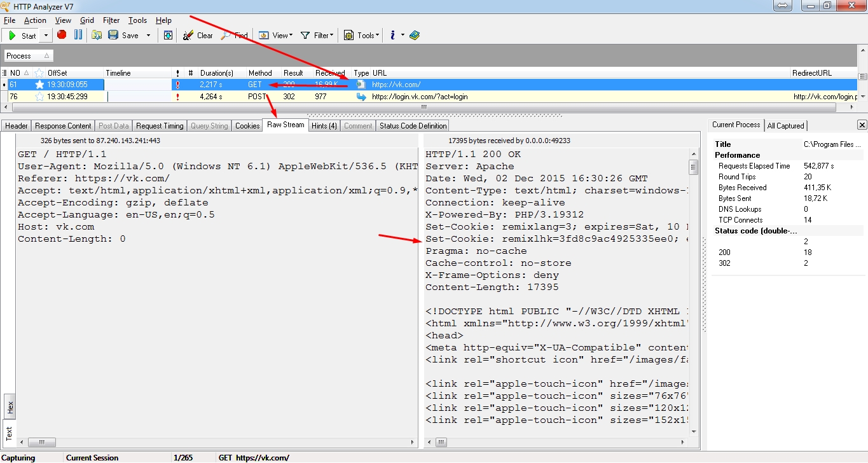Click the red Stop capture icon

click(x=62, y=35)
